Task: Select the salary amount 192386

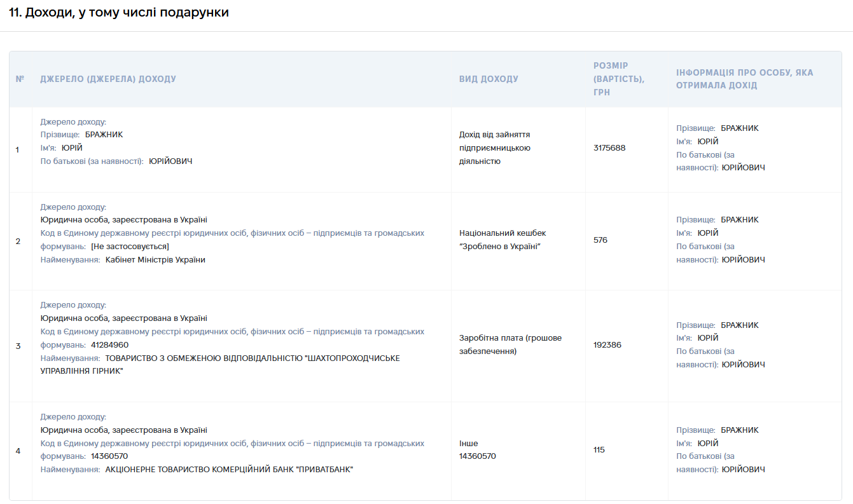Action: coord(607,344)
